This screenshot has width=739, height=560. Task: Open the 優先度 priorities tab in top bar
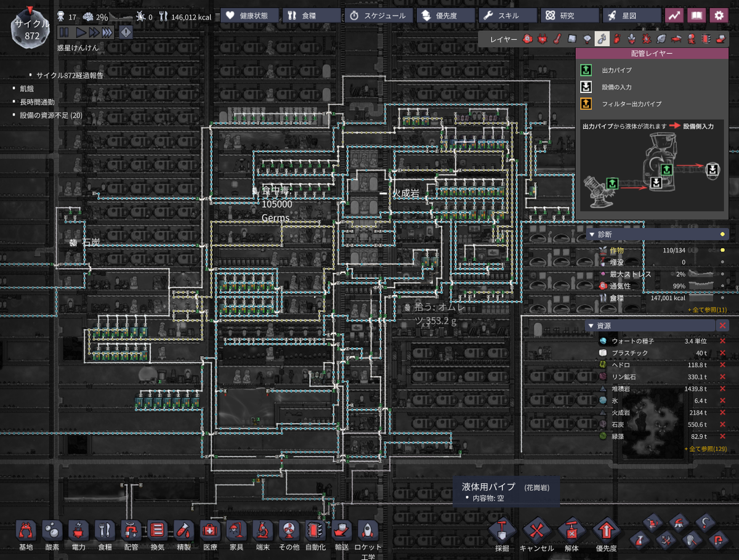[x=445, y=15]
